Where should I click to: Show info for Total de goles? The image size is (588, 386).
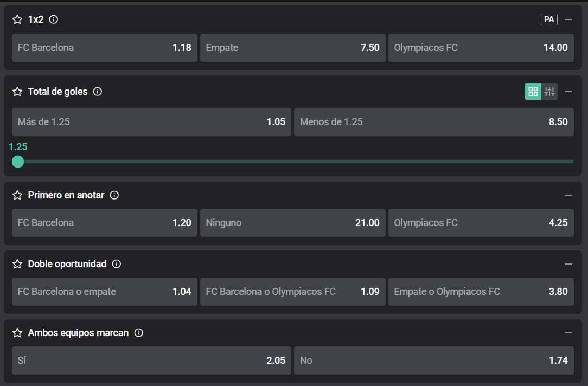pyautogui.click(x=98, y=92)
